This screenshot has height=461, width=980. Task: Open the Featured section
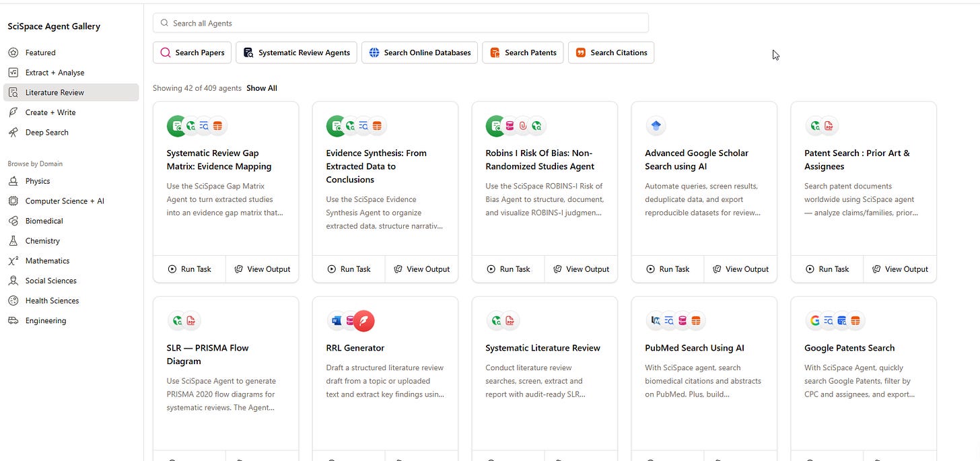(x=71, y=52)
